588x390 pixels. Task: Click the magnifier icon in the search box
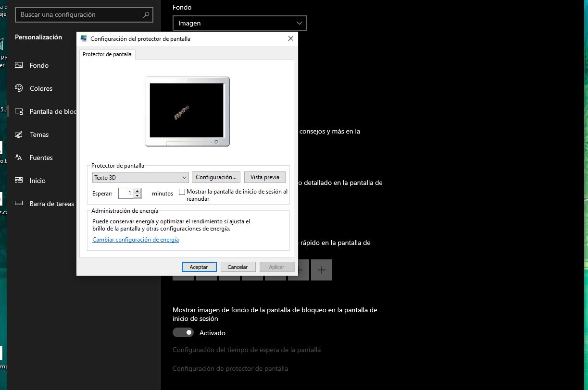tap(146, 15)
